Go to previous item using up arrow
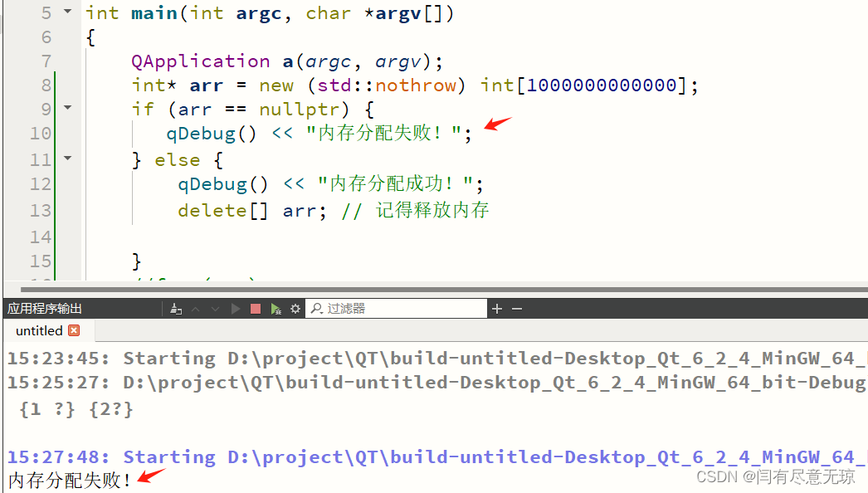This screenshot has width=868, height=493. (x=195, y=309)
